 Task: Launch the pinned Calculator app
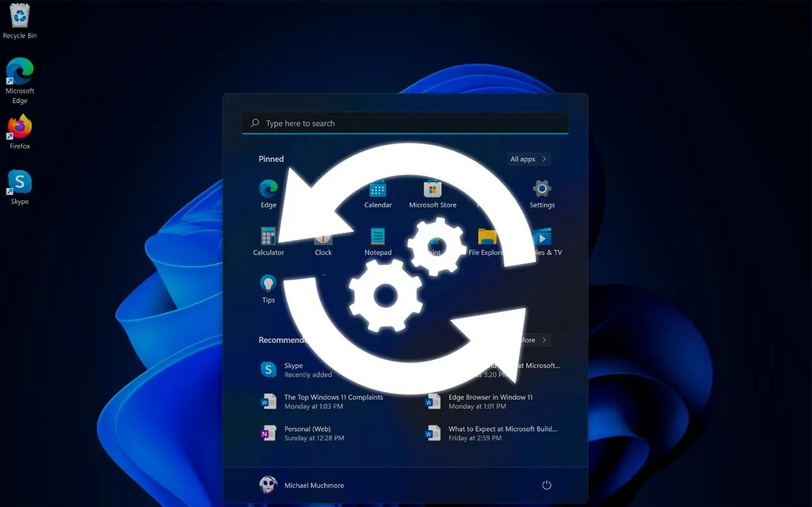click(268, 242)
